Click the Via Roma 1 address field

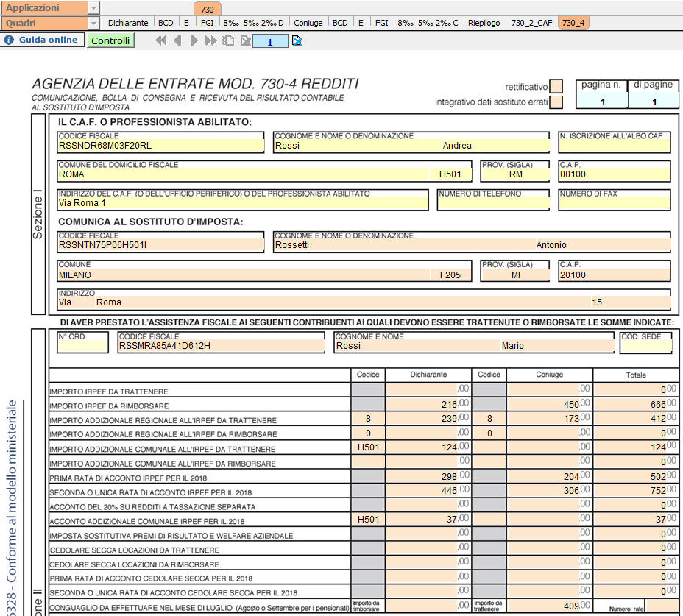pyautogui.click(x=243, y=203)
